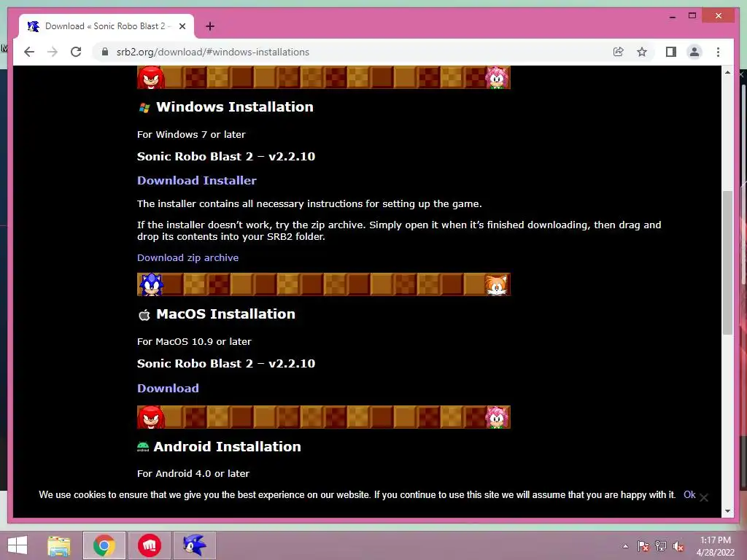
Task: Close the Sonic Robo Blast 2 tab
Action: point(182,26)
